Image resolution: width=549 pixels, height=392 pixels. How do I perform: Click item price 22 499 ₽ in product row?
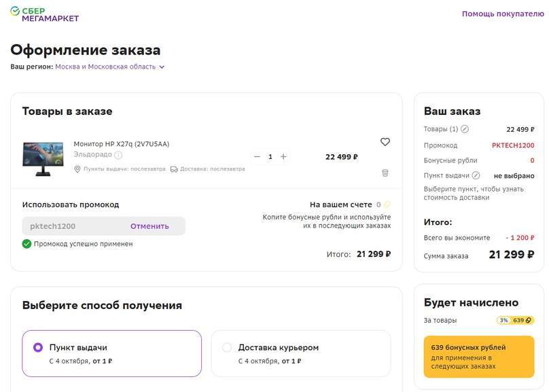click(x=342, y=157)
